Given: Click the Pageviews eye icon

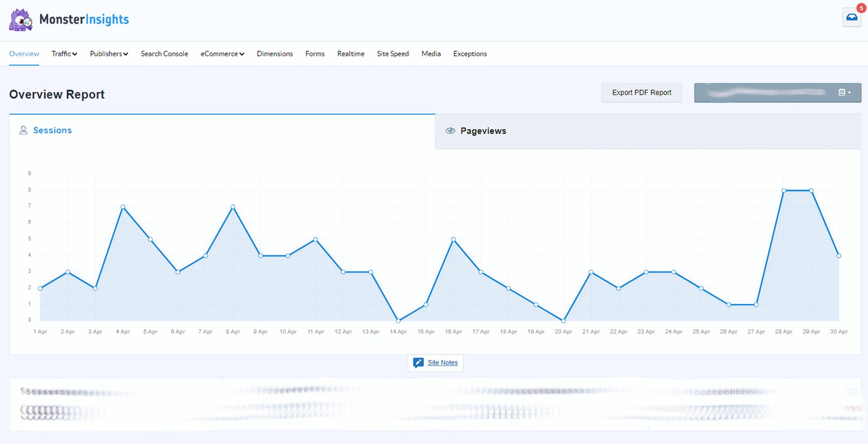Looking at the screenshot, I should (450, 131).
